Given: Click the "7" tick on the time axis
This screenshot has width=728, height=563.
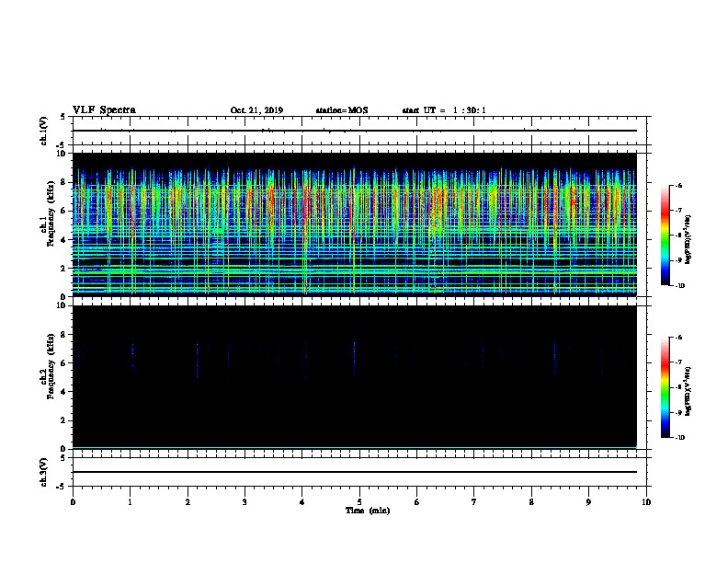Looking at the screenshot, I should tap(474, 501).
